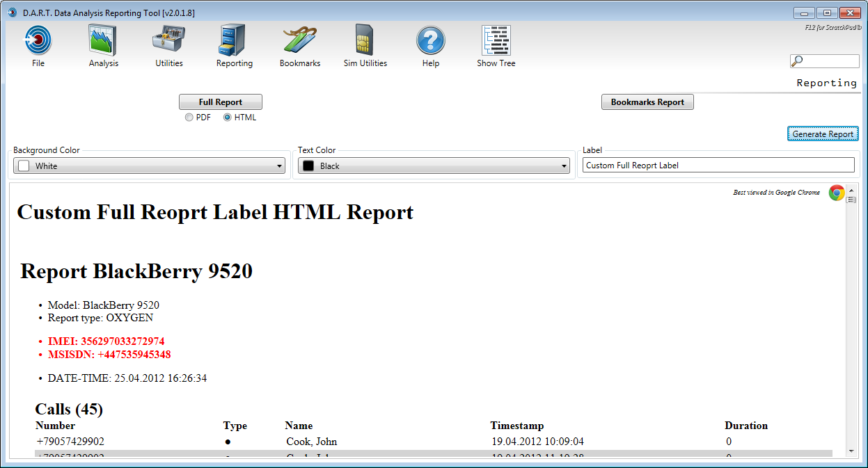868x468 pixels.
Task: Click the 'Model: BlackBerry 9520' line
Action: point(104,305)
